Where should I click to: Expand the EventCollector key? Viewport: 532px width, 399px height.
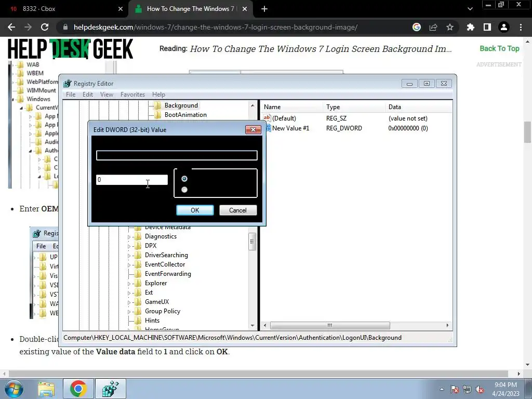pyautogui.click(x=129, y=264)
